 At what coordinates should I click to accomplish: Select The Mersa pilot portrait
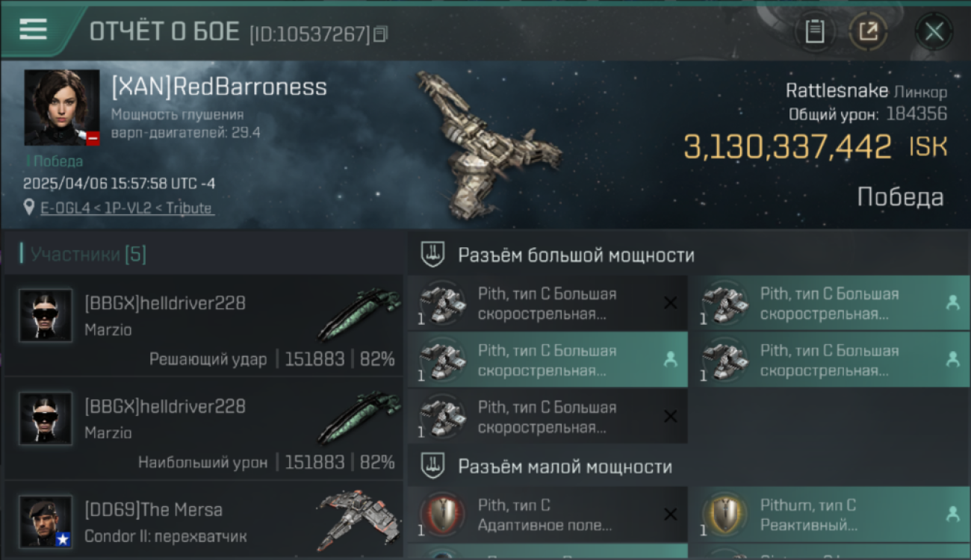(x=46, y=522)
